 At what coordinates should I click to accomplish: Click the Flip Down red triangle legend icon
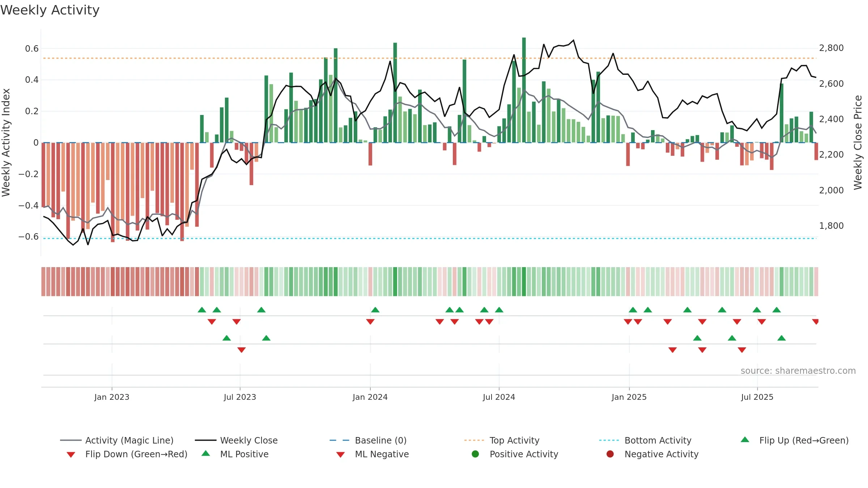[x=71, y=455]
